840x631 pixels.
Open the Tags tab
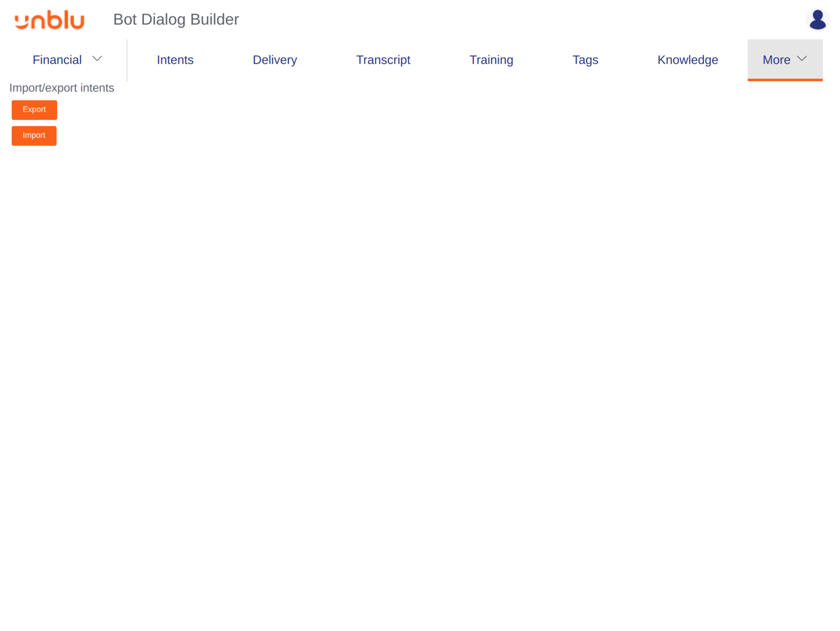[585, 60]
